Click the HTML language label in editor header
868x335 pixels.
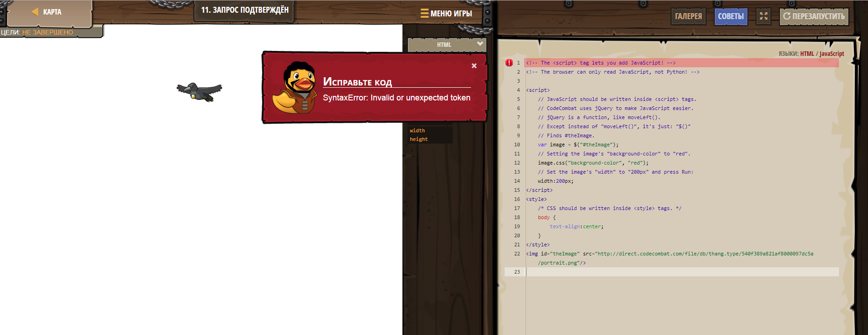[x=807, y=54]
